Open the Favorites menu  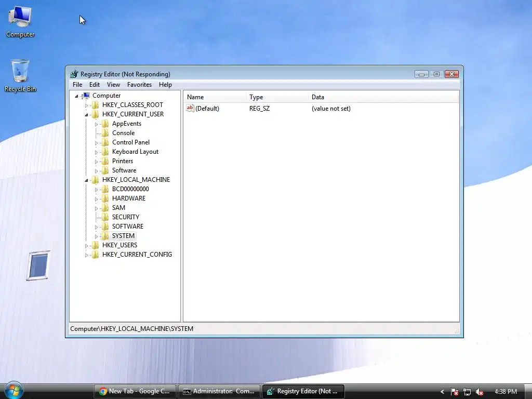(139, 85)
